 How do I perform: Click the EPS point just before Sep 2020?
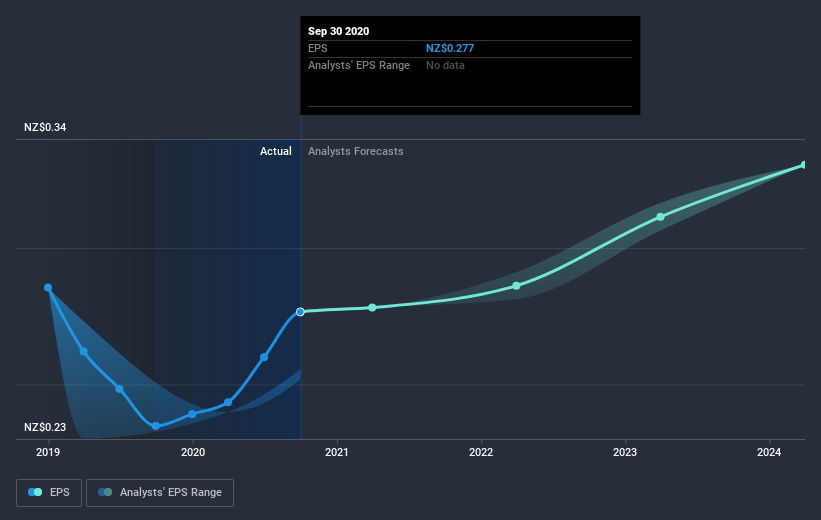click(264, 357)
